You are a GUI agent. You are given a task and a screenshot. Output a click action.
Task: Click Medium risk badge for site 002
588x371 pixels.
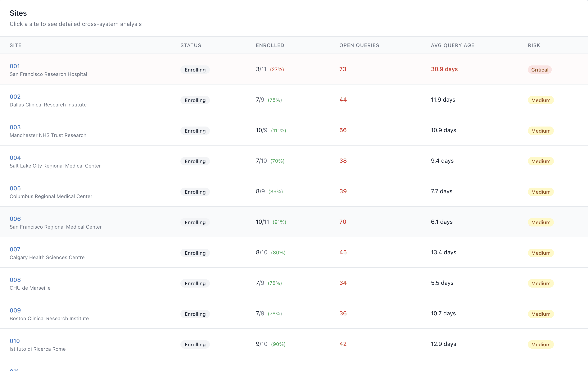[541, 100]
